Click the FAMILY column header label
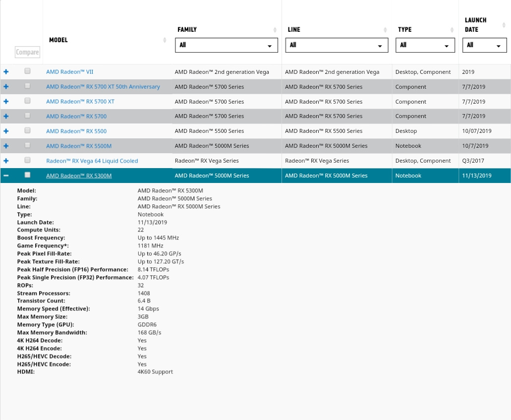The width and height of the screenshot is (511, 420). click(187, 30)
